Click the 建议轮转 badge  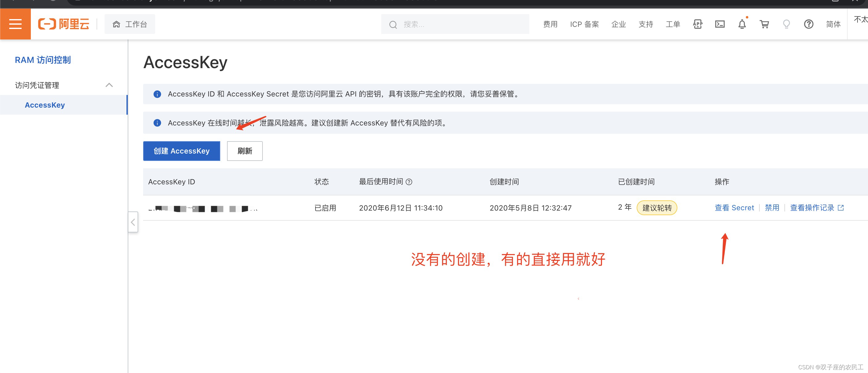tap(657, 208)
